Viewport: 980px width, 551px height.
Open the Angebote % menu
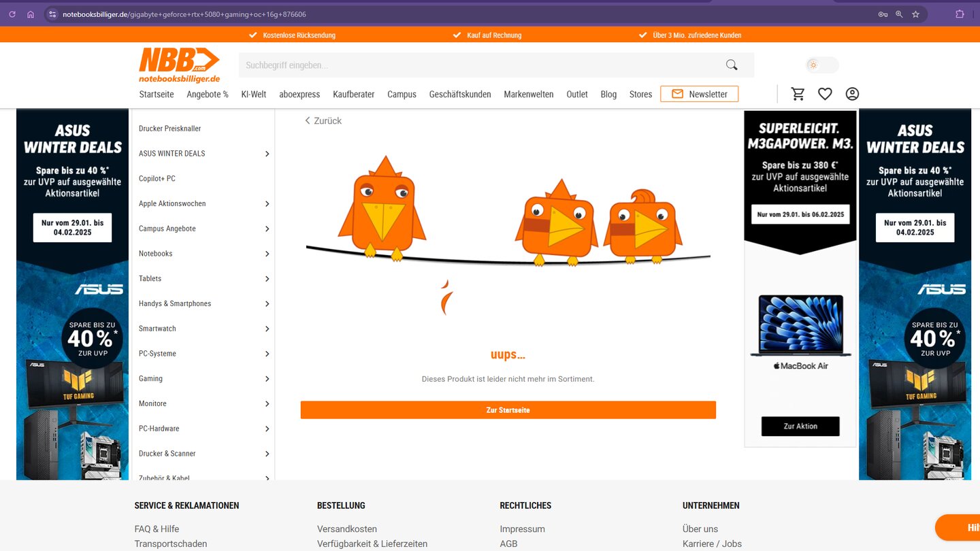(208, 95)
